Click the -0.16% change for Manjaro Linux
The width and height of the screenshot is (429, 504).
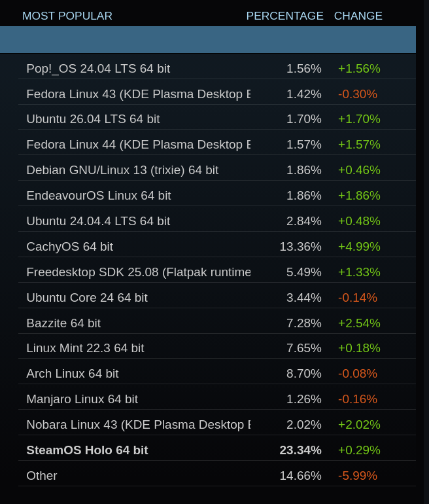coord(358,399)
